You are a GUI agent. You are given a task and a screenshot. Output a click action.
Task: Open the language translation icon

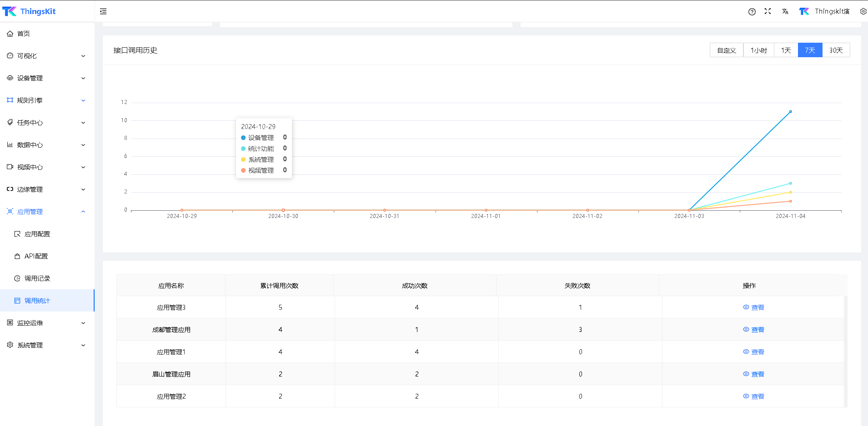point(785,12)
